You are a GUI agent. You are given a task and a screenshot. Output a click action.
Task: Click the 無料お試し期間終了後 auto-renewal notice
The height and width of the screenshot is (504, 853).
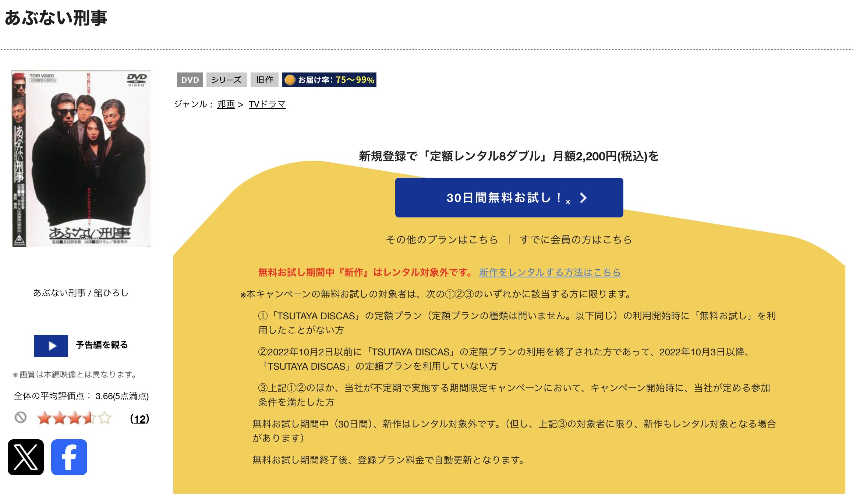pyautogui.click(x=389, y=460)
